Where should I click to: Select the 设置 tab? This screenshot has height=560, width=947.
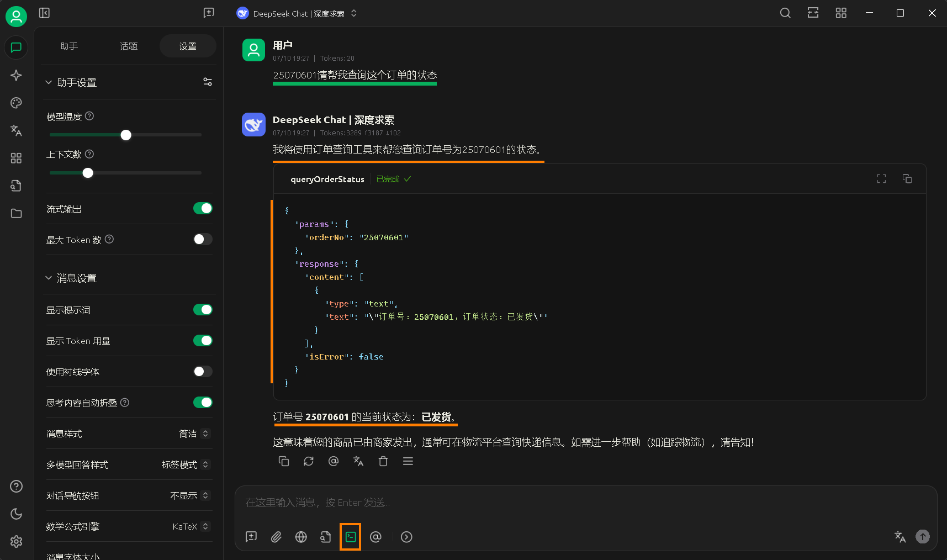pos(188,46)
